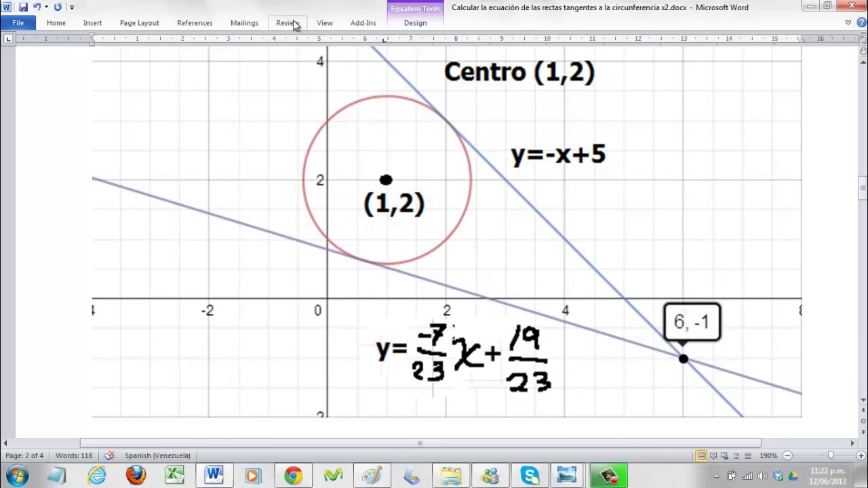Open Google Chrome from the taskbar

(x=293, y=476)
